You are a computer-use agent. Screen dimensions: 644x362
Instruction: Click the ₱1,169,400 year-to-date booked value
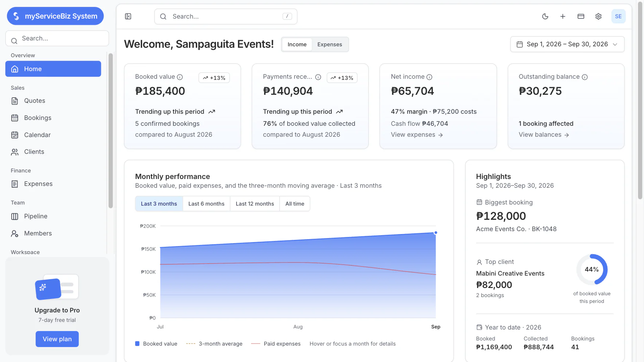tap(494, 347)
